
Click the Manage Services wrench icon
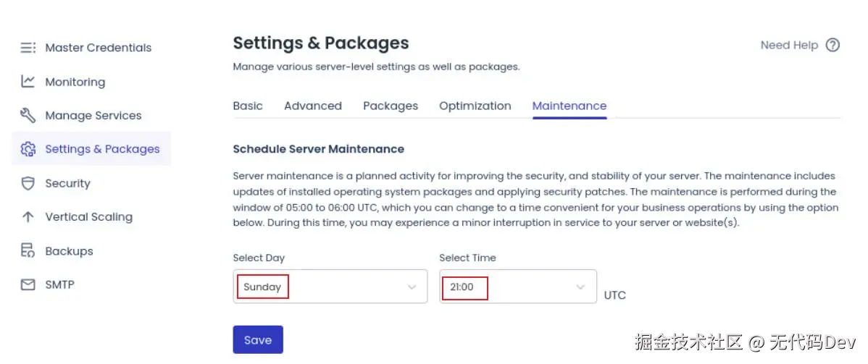click(28, 115)
